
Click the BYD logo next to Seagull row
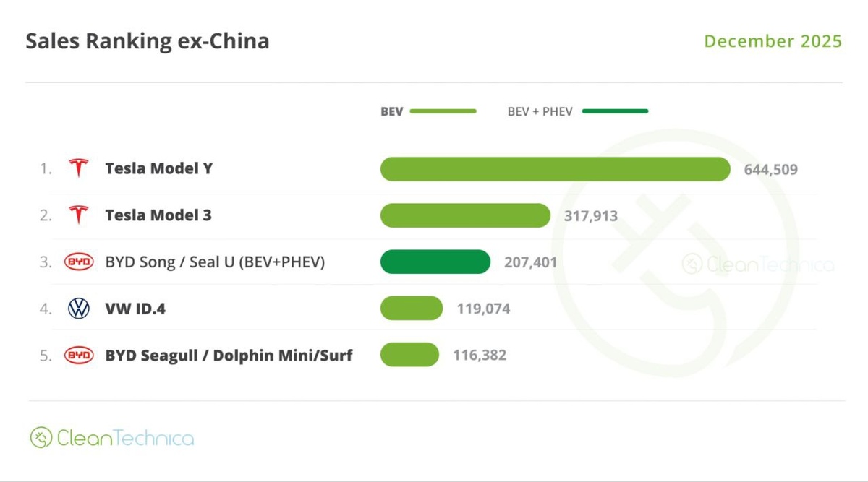coord(79,355)
